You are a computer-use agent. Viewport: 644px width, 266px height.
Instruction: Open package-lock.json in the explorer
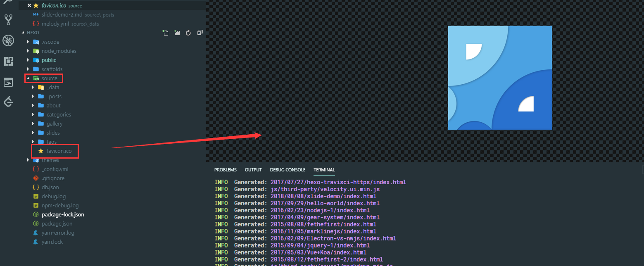(x=63, y=214)
